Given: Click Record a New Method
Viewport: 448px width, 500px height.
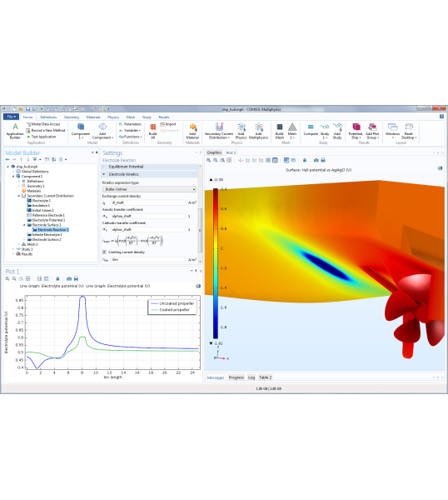Looking at the screenshot, I should [x=46, y=131].
